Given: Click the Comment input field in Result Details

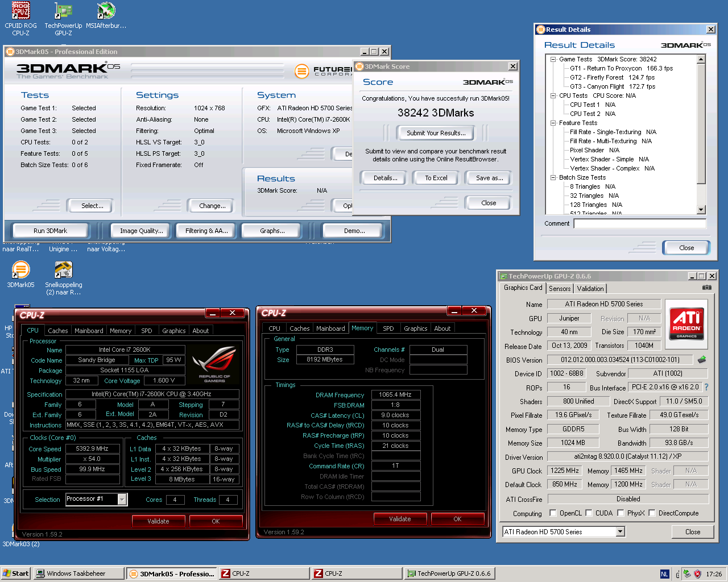Looking at the screenshot, I should coord(640,223).
